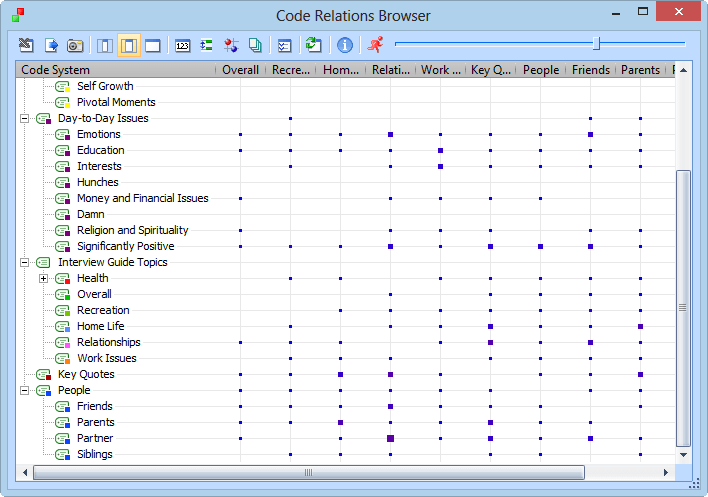This screenshot has width=708, height=497.
Task: Click the Code System column header
Action: pos(116,70)
